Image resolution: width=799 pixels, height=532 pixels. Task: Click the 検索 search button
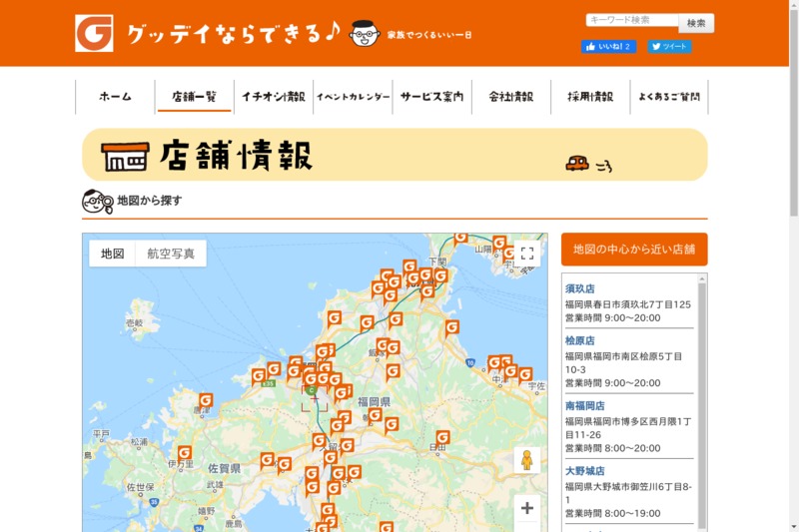tap(696, 23)
